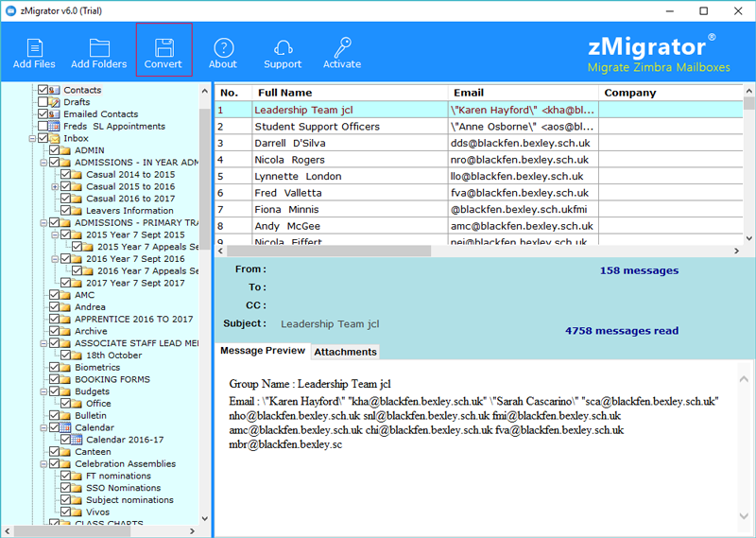Switch to the Attachments tab
Screen dimensions: 756x538
point(345,352)
